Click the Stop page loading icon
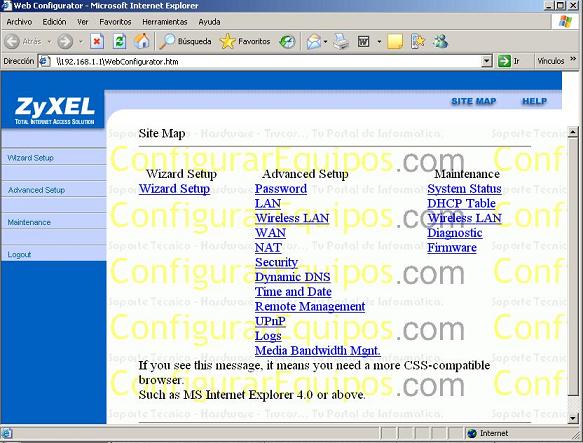The image size is (583, 443). [97, 41]
